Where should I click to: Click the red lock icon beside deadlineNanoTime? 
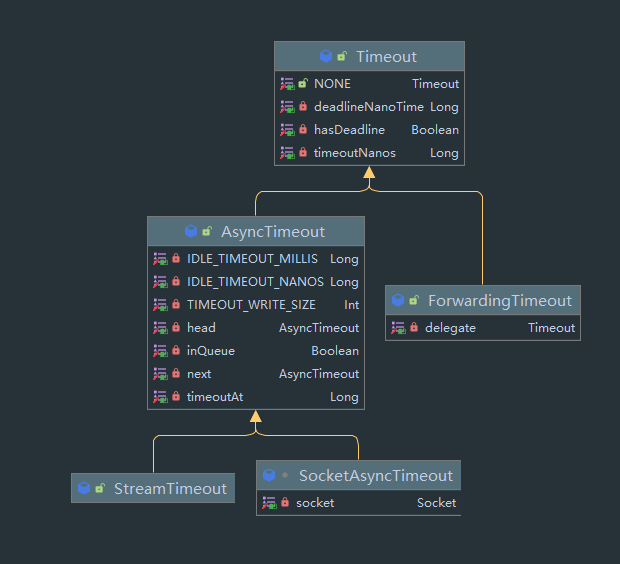coord(303,107)
